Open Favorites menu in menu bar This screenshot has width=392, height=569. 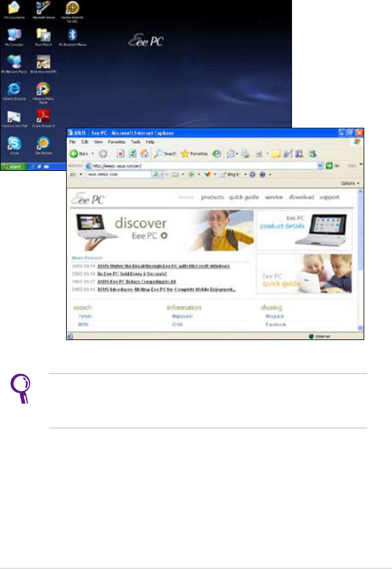click(x=117, y=142)
